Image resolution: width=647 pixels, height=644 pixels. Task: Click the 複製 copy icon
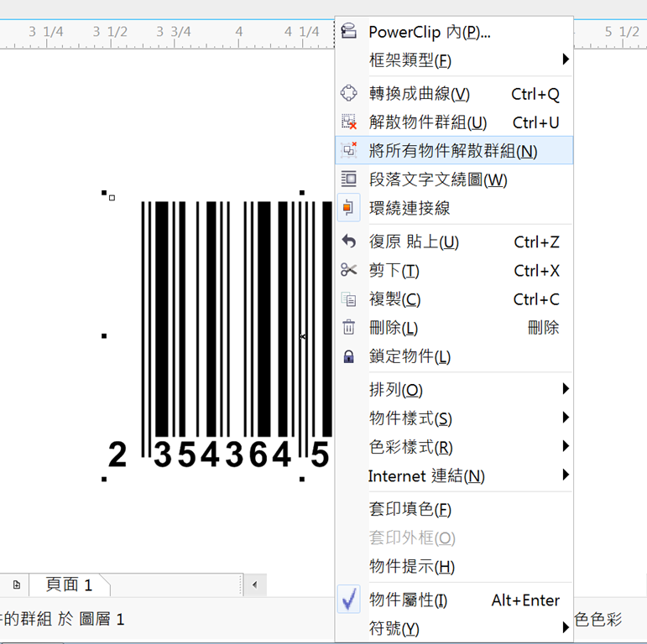348,299
